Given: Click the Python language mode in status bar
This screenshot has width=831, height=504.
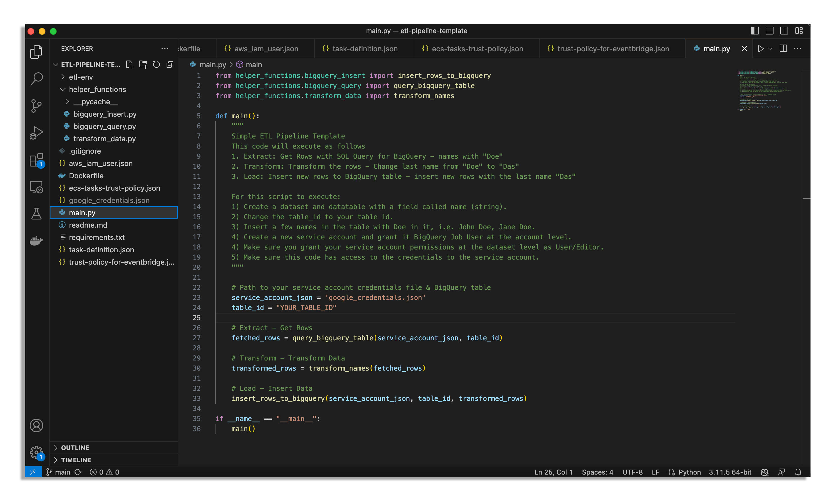Looking at the screenshot, I should (x=689, y=472).
